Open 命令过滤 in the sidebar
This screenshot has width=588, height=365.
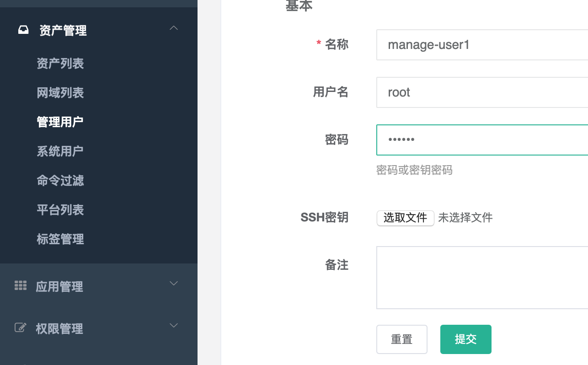(60, 181)
